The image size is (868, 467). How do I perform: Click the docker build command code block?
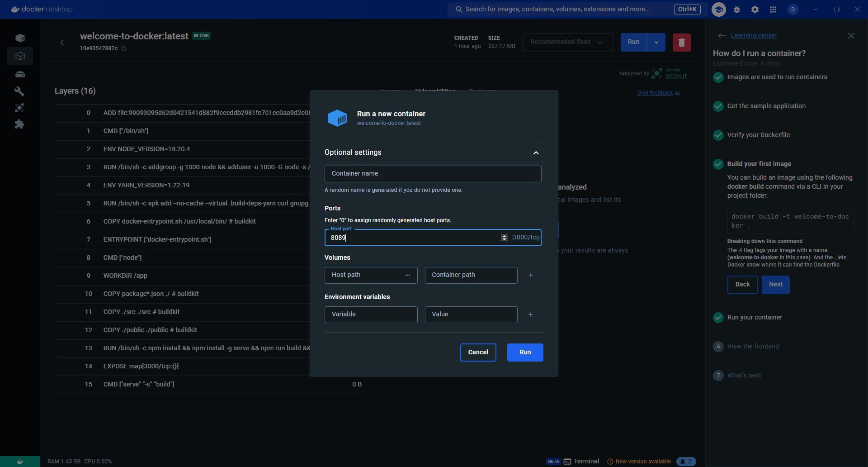coord(791,221)
